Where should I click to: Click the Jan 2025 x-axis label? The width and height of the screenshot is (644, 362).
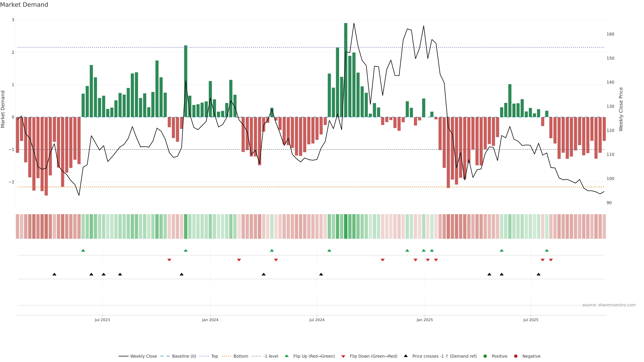pos(424,320)
